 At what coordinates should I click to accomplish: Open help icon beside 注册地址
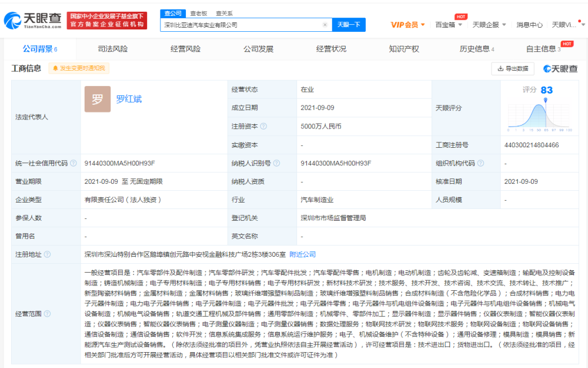(47, 254)
